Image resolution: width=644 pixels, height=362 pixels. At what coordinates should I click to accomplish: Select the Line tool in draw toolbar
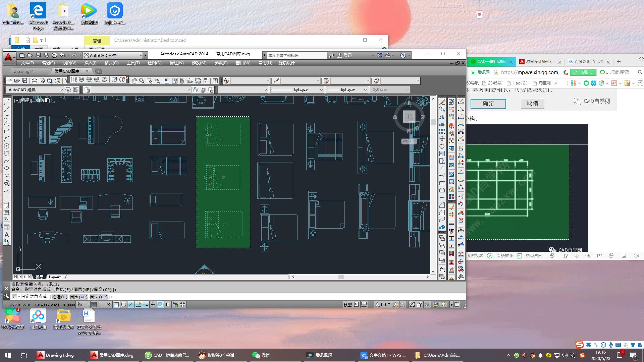(x=7, y=102)
